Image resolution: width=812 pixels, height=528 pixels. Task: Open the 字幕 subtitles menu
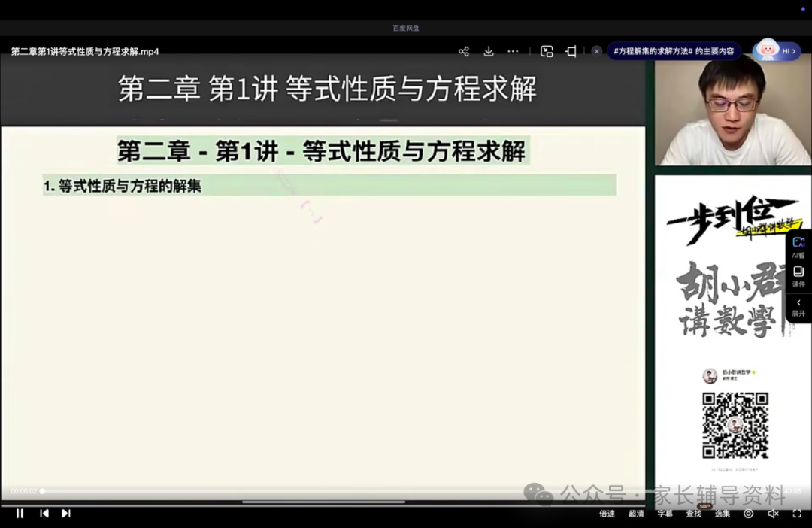(x=665, y=514)
